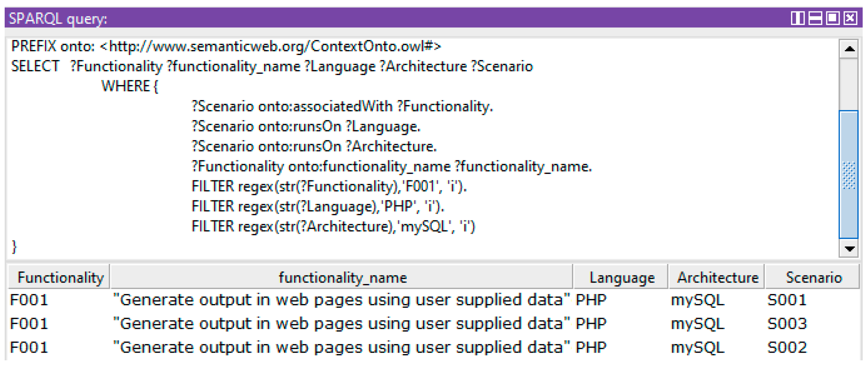Click the query scrollbar up arrow
868x369 pixels.
pyautogui.click(x=849, y=49)
